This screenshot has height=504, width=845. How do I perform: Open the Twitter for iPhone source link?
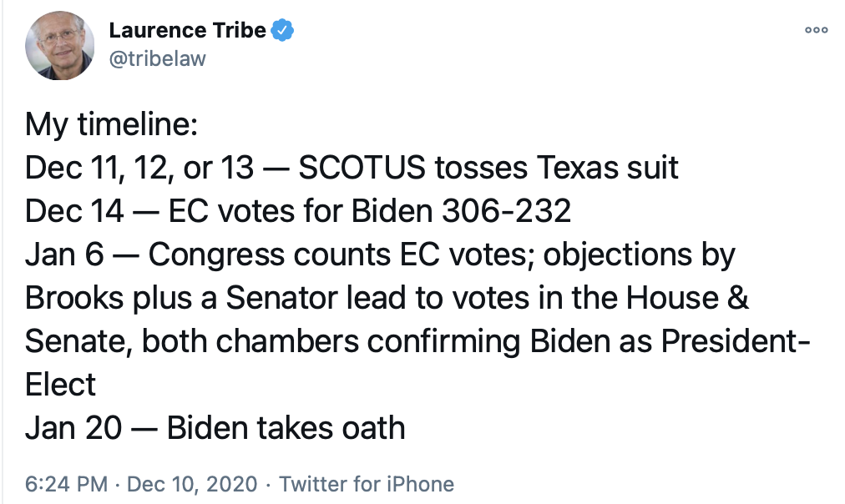(366, 484)
